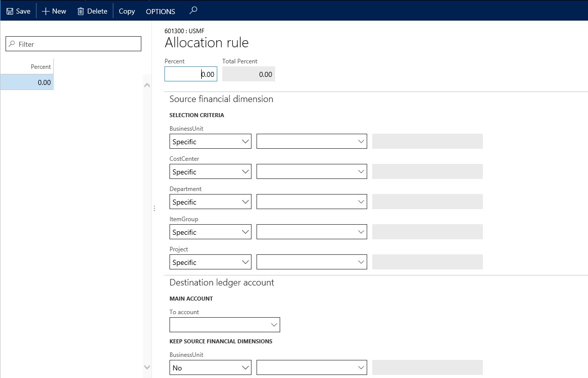Open Department Specific criteria dropdown
The width and height of the screenshot is (588, 378).
pyautogui.click(x=245, y=202)
